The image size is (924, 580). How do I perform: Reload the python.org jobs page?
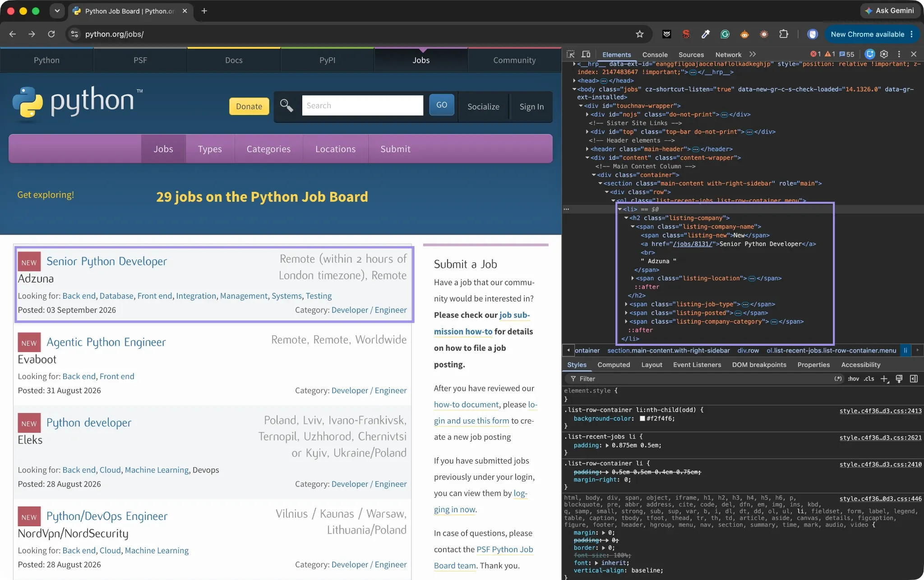point(51,34)
